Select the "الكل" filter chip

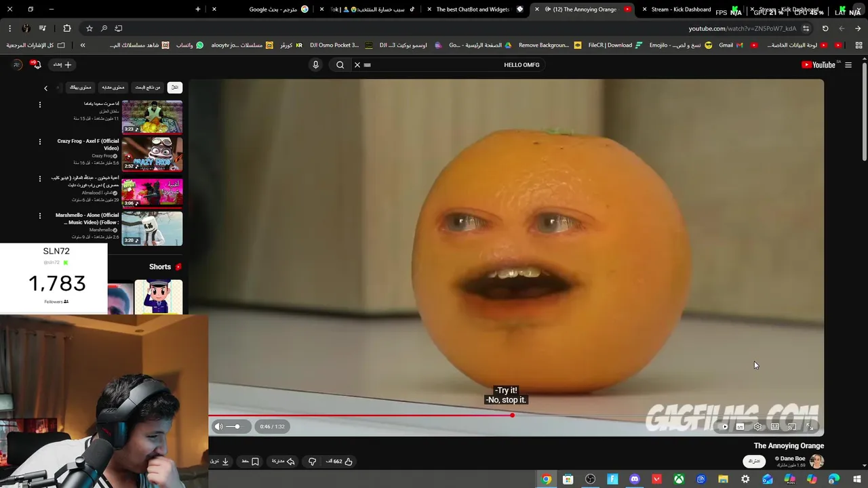click(x=175, y=87)
